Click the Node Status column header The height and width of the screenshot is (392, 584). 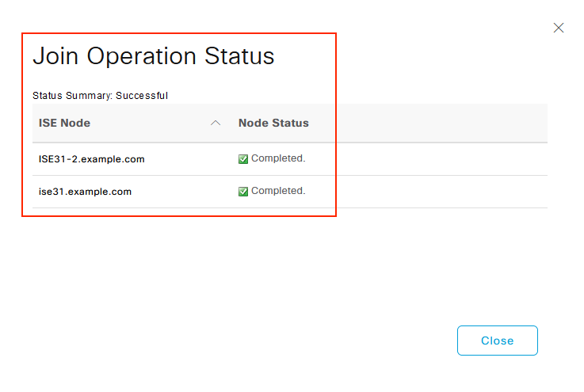(x=273, y=123)
